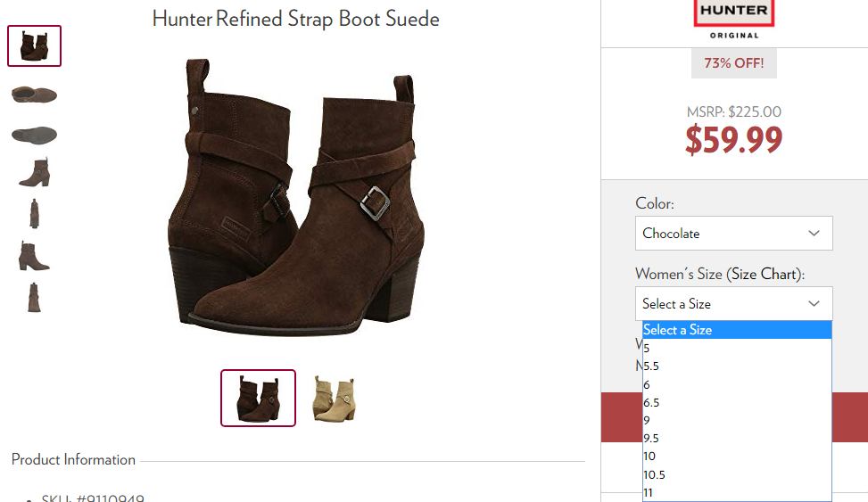
Task: Click the 73% OFF! badge
Action: [x=733, y=63]
